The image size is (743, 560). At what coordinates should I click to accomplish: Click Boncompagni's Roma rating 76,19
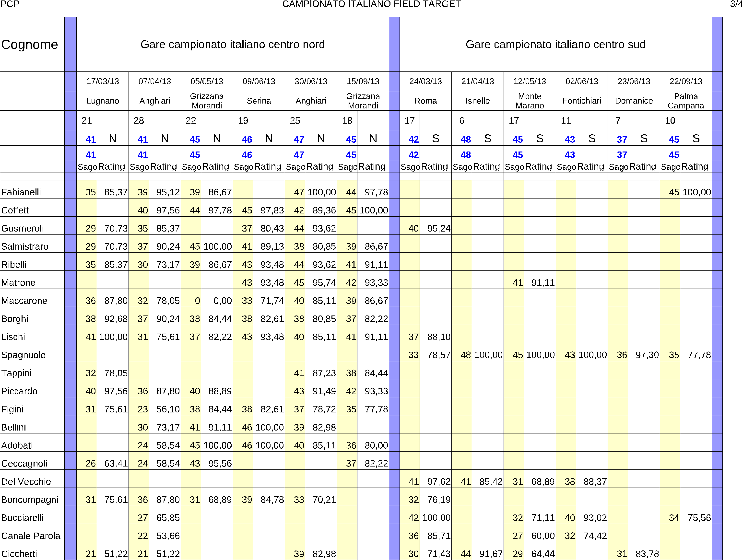pyautogui.click(x=439, y=500)
